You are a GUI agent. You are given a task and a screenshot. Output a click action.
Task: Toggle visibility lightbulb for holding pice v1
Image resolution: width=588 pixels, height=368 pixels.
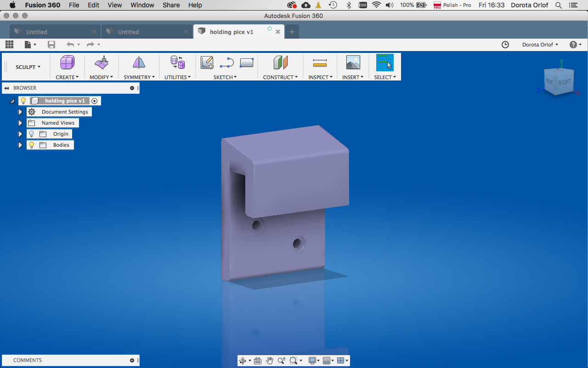(23, 101)
